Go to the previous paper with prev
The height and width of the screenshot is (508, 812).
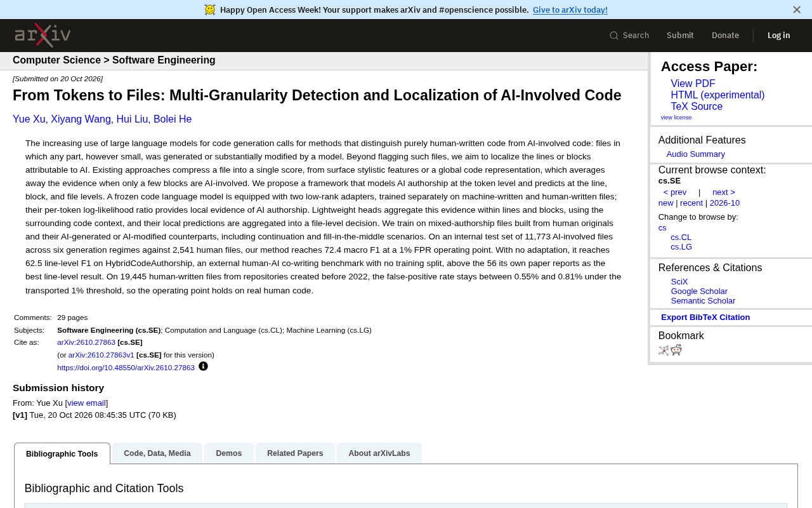point(675,192)
